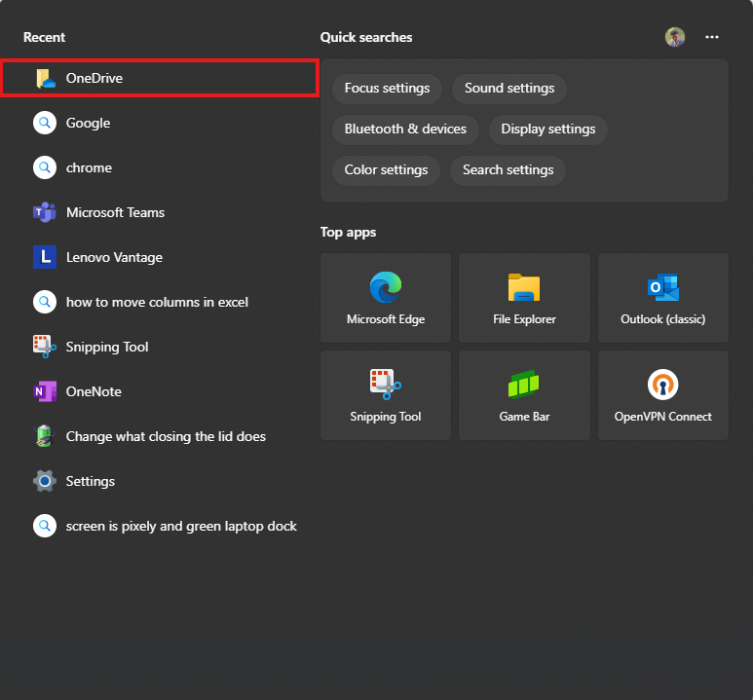Open Bluetooth & devices quick search
Image resolution: width=753 pixels, height=700 pixels.
[405, 129]
